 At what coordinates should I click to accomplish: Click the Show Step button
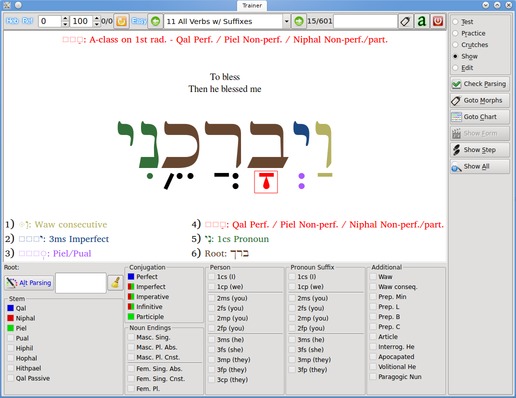point(480,150)
